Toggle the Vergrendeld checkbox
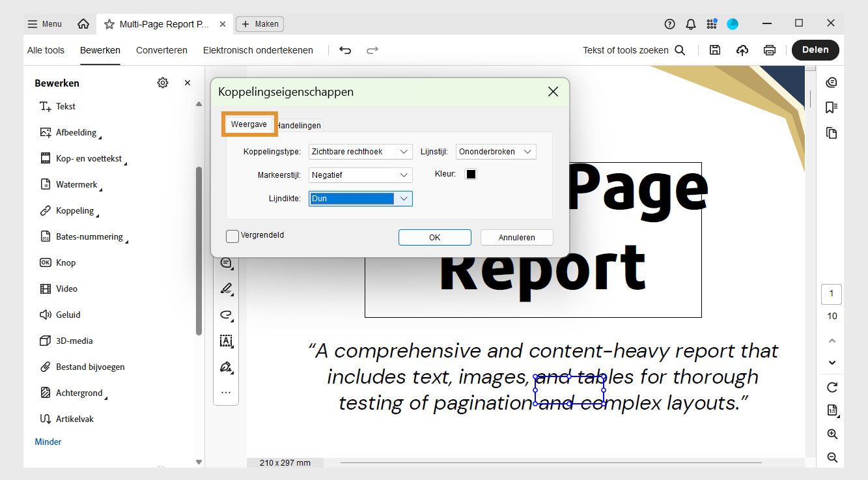The image size is (868, 480). tap(232, 236)
